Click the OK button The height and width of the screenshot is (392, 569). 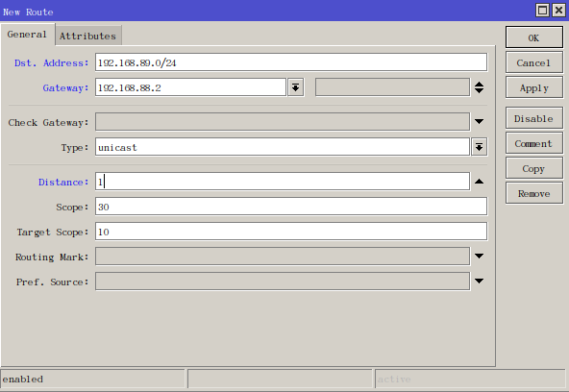pos(534,37)
